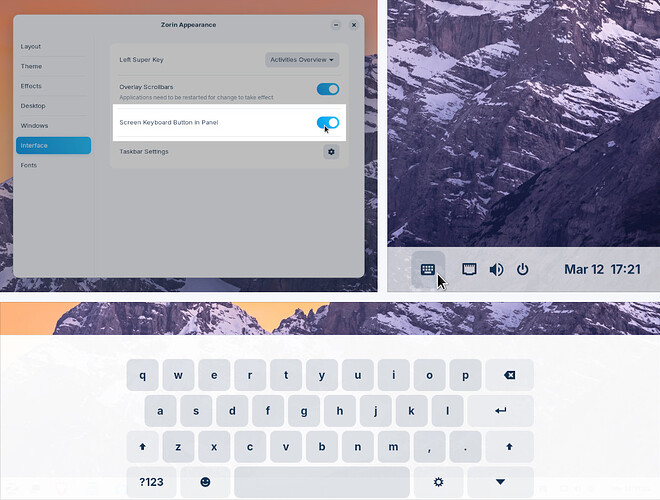Tap the f key
Image resolution: width=660 pixels, height=500 pixels.
(x=268, y=411)
